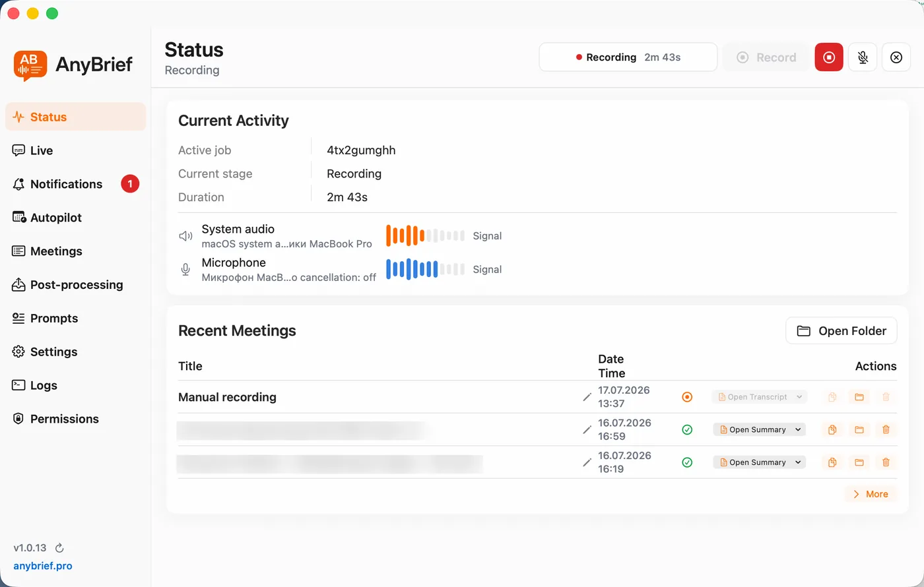Click green checkmark for 16:19 meeting
Screen dimensions: 924x587
[687, 462]
